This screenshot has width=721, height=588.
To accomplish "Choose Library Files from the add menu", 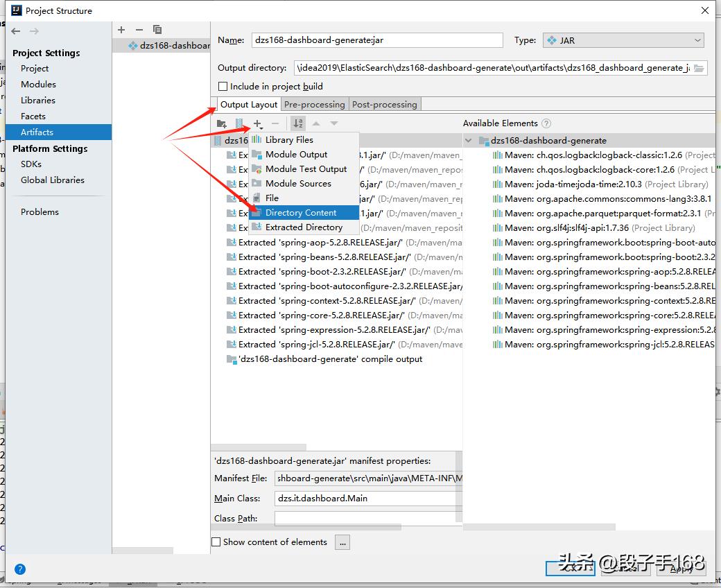I will tap(304, 140).
